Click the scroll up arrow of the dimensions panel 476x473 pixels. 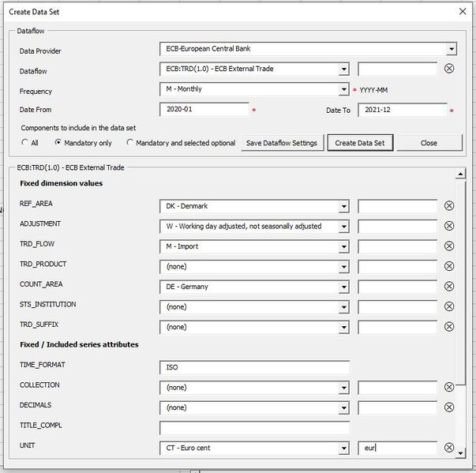pos(460,174)
